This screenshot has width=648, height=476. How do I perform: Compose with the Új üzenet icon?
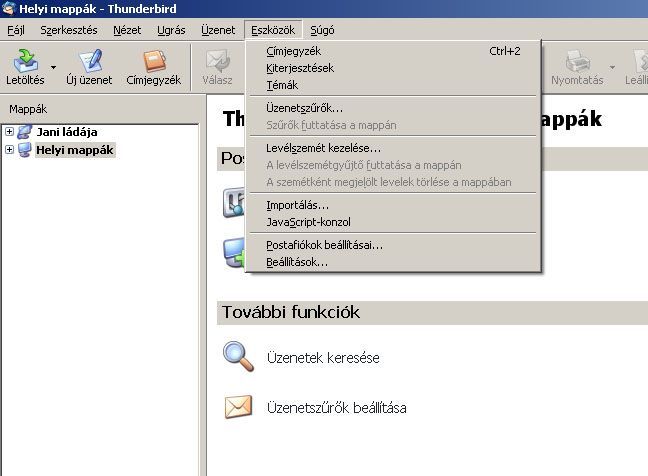click(x=91, y=61)
